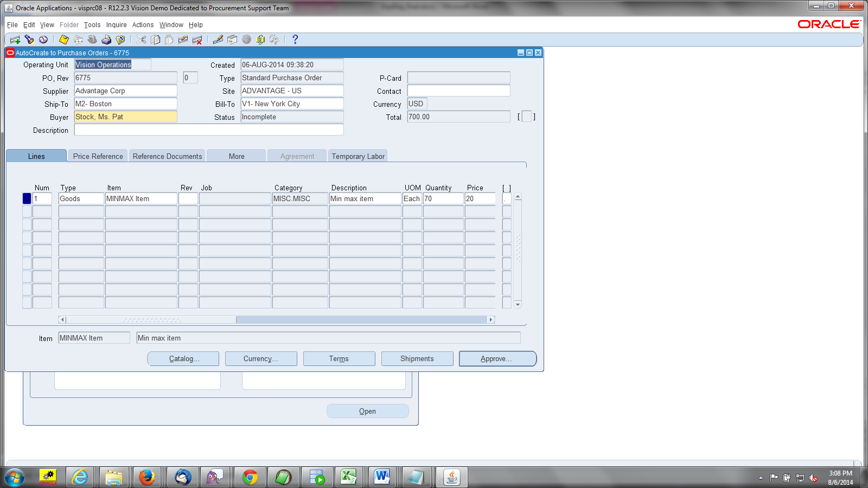Open Internet Explorer from the taskbar

point(80,477)
